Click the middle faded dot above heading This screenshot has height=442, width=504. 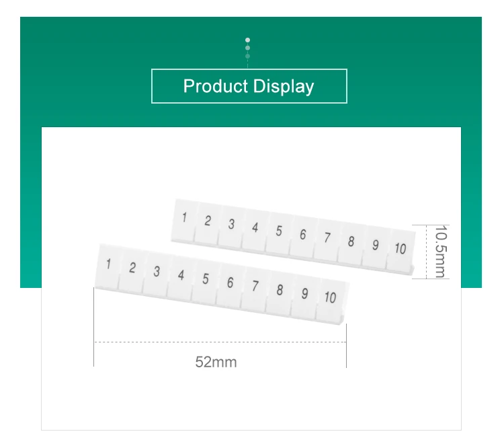247,48
